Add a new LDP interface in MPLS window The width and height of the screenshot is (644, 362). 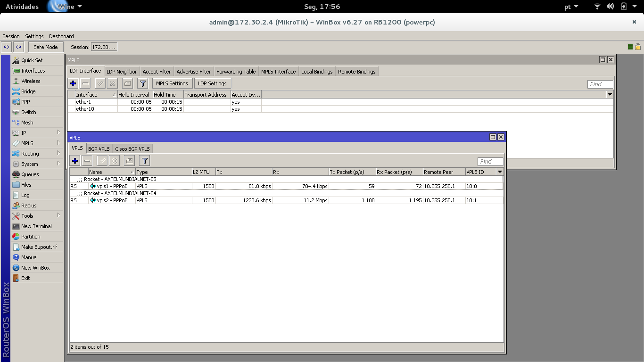[x=73, y=83]
